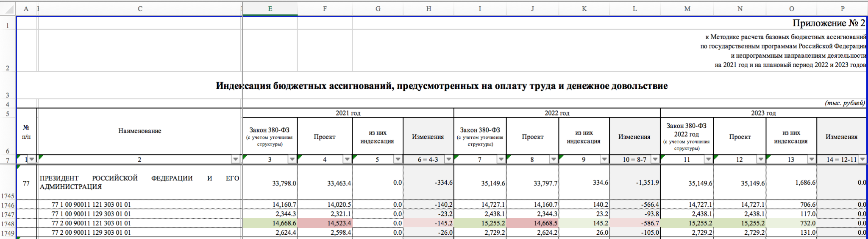Select column F header
This screenshot has width=868, height=239.
[325, 8]
